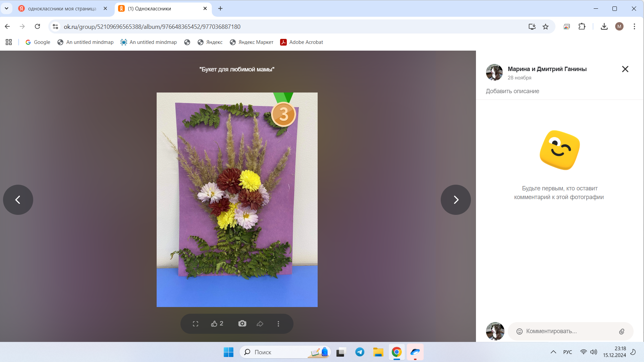Launch Telegram from the taskbar
This screenshot has width=644, height=362.
click(x=360, y=352)
